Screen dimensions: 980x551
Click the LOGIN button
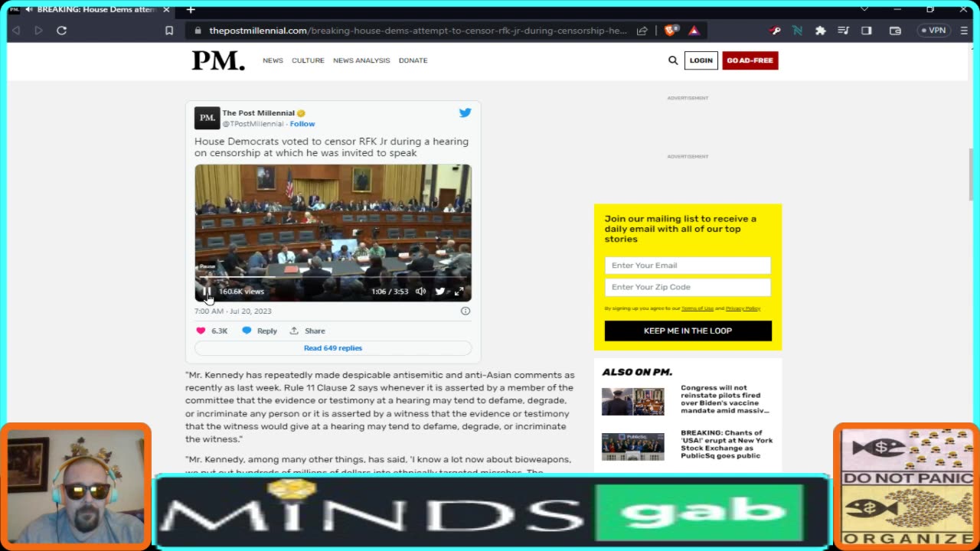coord(701,60)
